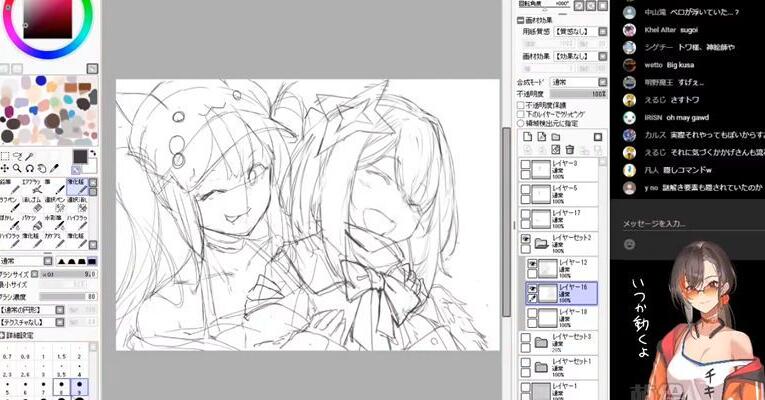
Task: Pick a color in the color square picker
Action: click(x=47, y=19)
